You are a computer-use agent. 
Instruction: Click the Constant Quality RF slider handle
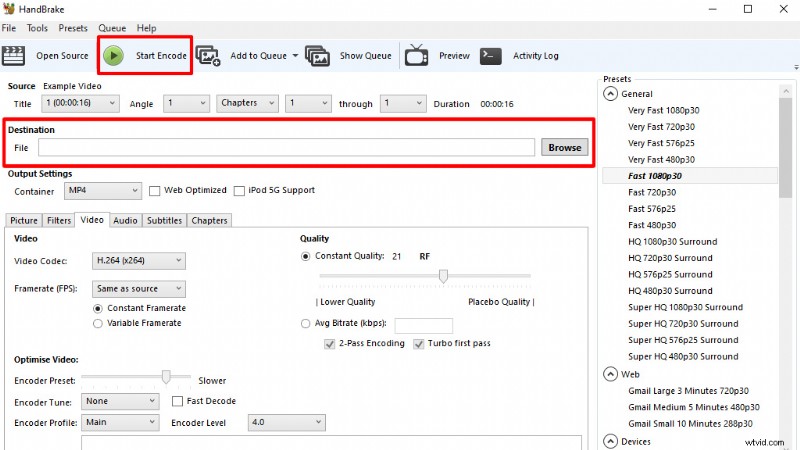443,276
